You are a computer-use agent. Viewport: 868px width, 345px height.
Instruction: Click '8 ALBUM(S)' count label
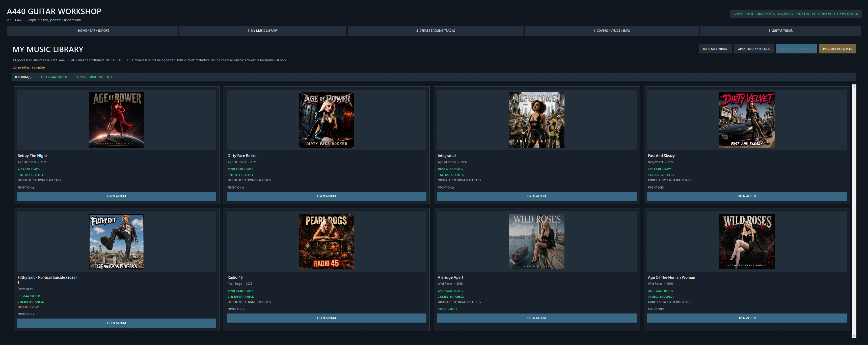[x=23, y=77]
